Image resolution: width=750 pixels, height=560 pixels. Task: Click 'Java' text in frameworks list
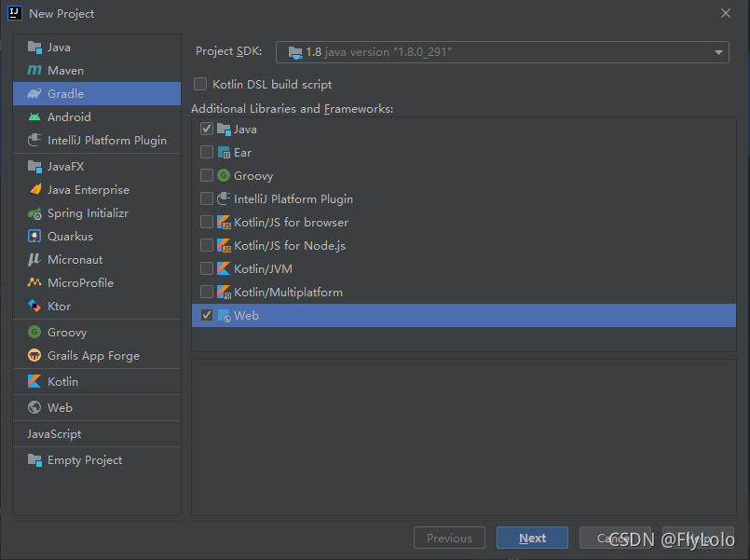[245, 130]
